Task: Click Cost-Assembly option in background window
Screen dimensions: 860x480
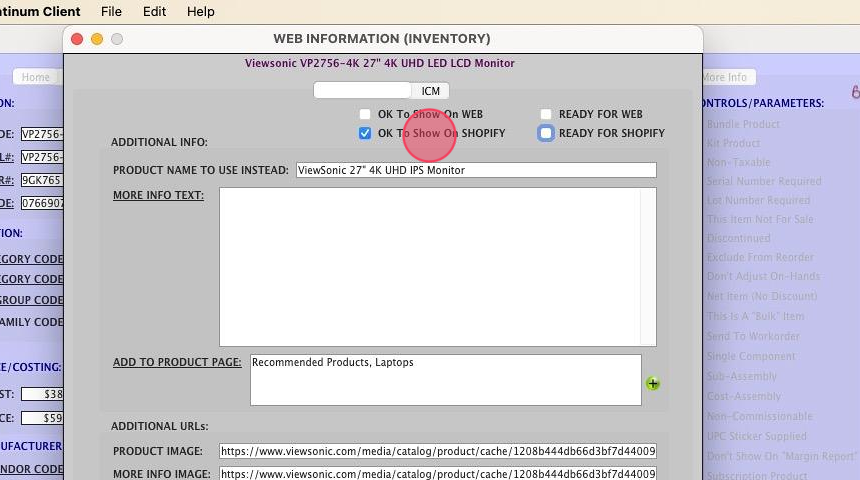Action: (744, 396)
